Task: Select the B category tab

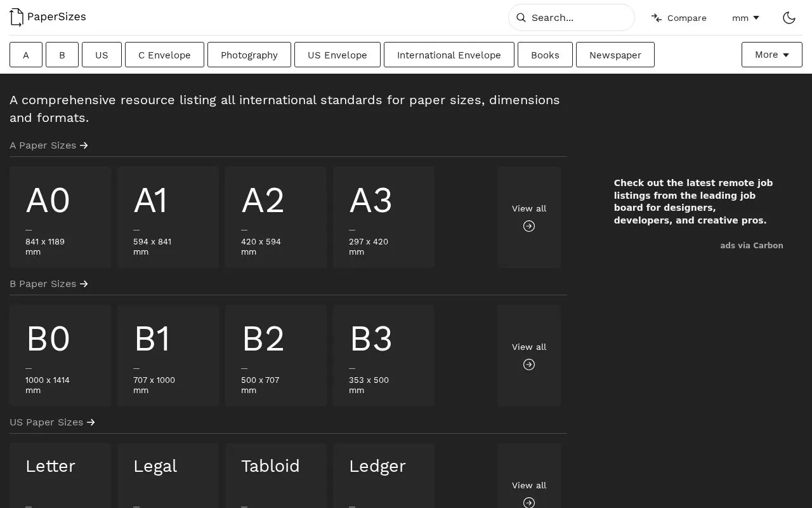Action: [62, 55]
